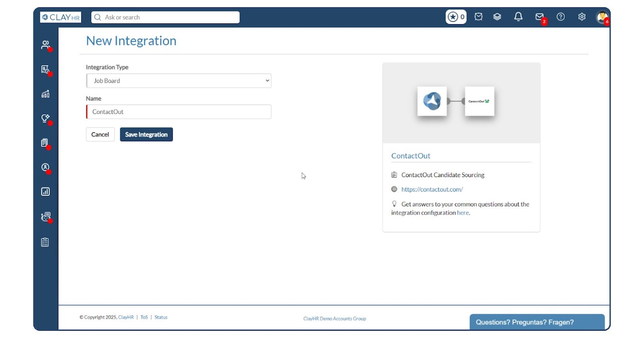This screenshot has height=338, width=644.
Task: Click the Ask or search box
Action: point(165,17)
